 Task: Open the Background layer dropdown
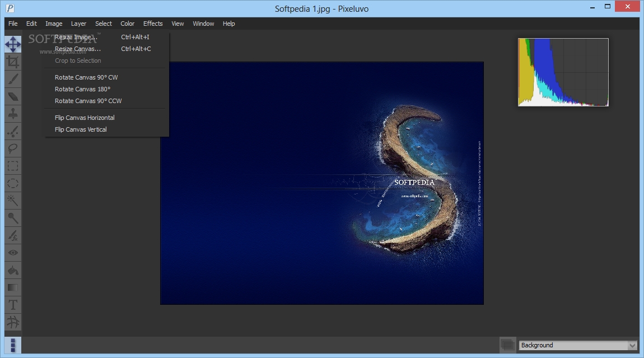(x=578, y=345)
